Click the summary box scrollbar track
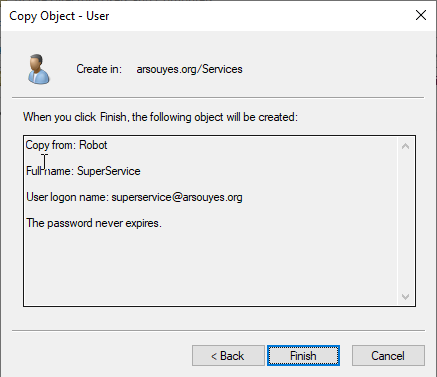The height and width of the screenshot is (377, 437). point(405,221)
